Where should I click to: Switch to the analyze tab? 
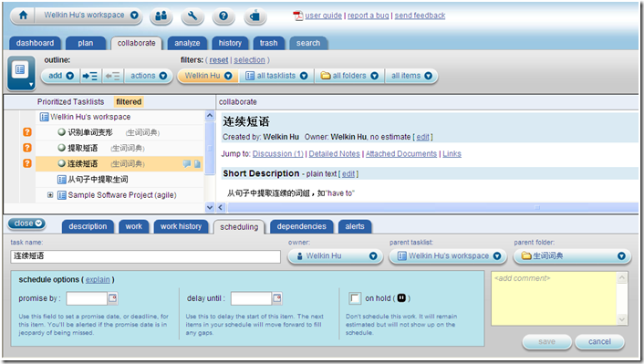[187, 43]
